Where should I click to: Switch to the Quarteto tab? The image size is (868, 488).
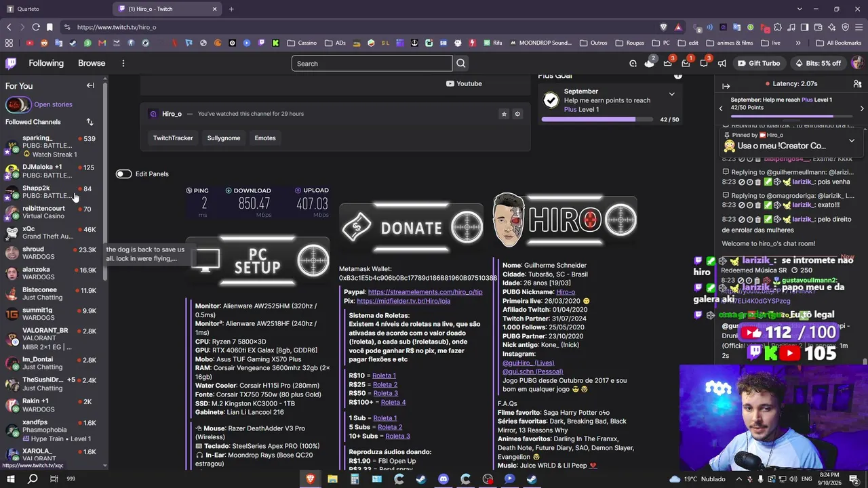[56, 9]
